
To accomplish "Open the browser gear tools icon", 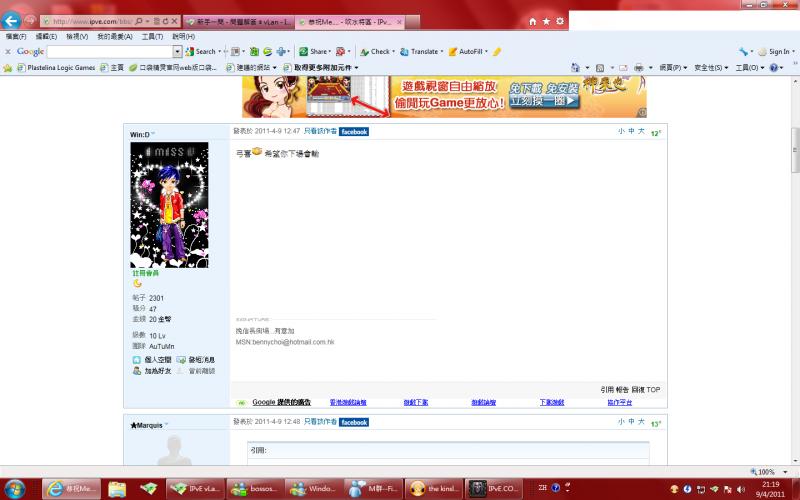I will [x=560, y=21].
